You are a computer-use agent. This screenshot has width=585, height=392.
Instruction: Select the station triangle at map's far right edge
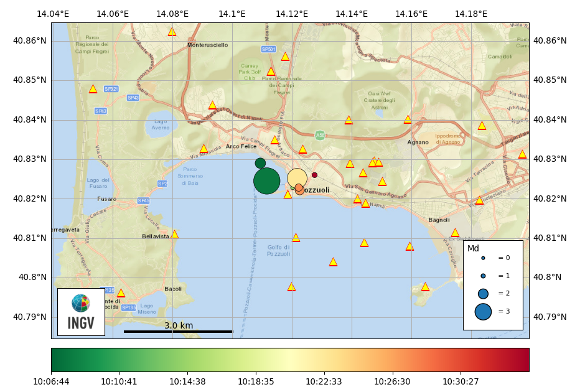[x=522, y=154]
